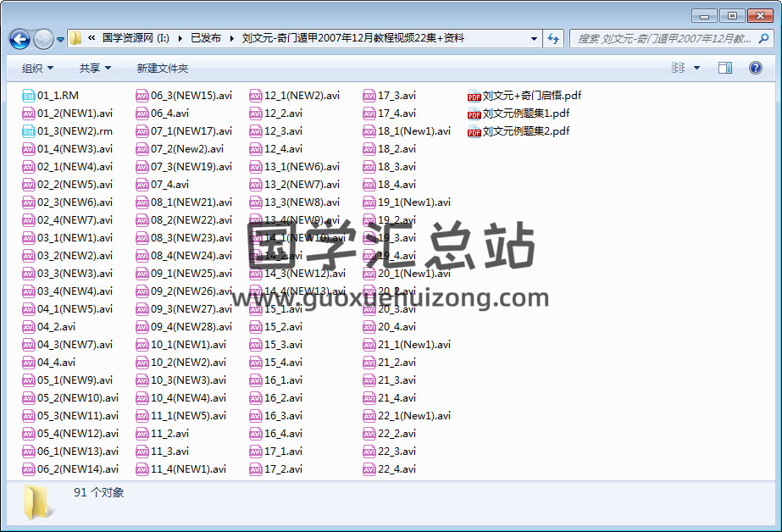Image resolution: width=782 pixels, height=532 pixels.
Task: Select the 21_1(New1).avi file icon
Action: 369,345
